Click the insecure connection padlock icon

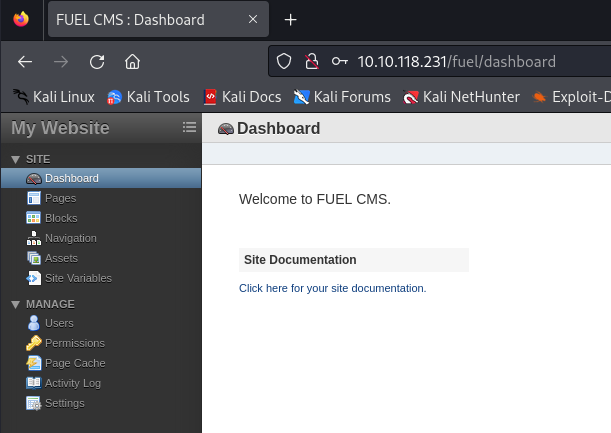tap(312, 61)
